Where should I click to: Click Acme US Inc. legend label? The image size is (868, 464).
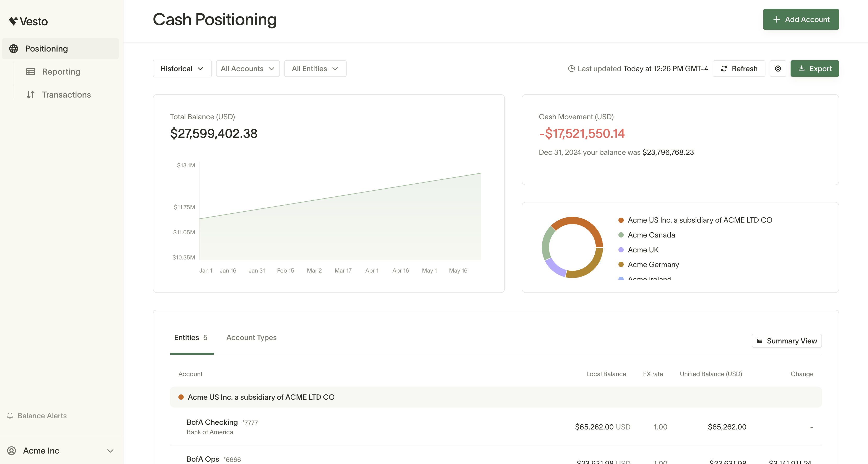(700, 220)
